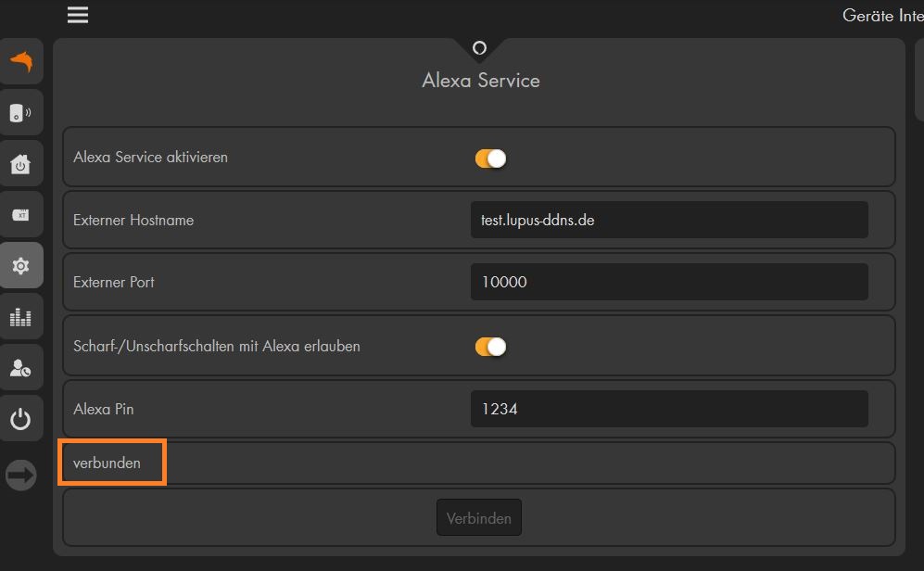This screenshot has height=571, width=924.
Task: Click the power button sidebar icon
Action: point(21,419)
